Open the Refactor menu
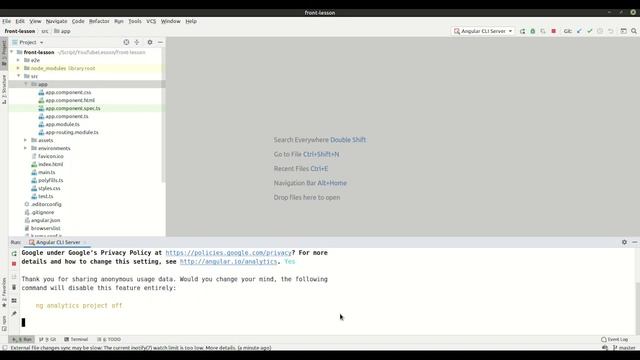Image resolution: width=640 pixels, height=360 pixels. tap(99, 21)
